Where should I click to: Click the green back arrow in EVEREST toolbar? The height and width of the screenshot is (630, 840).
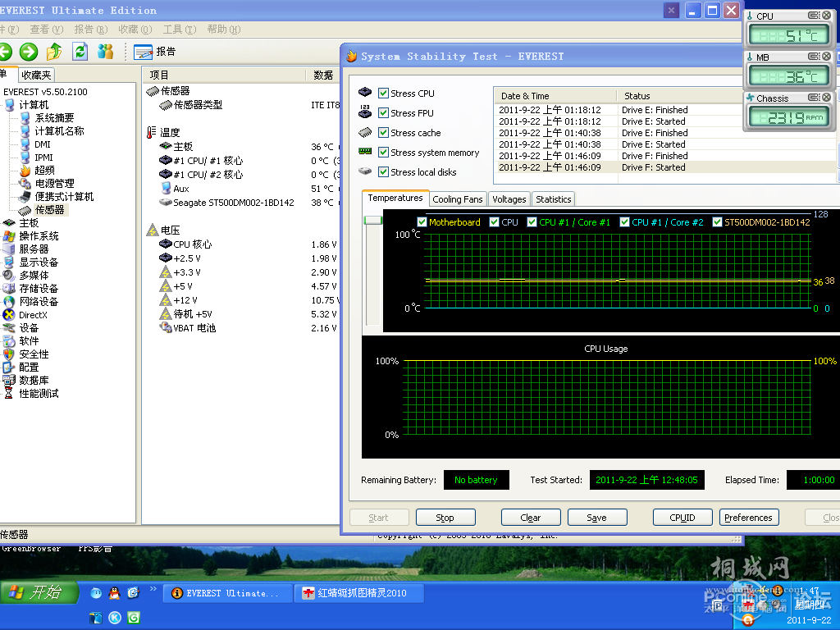pos(6,52)
